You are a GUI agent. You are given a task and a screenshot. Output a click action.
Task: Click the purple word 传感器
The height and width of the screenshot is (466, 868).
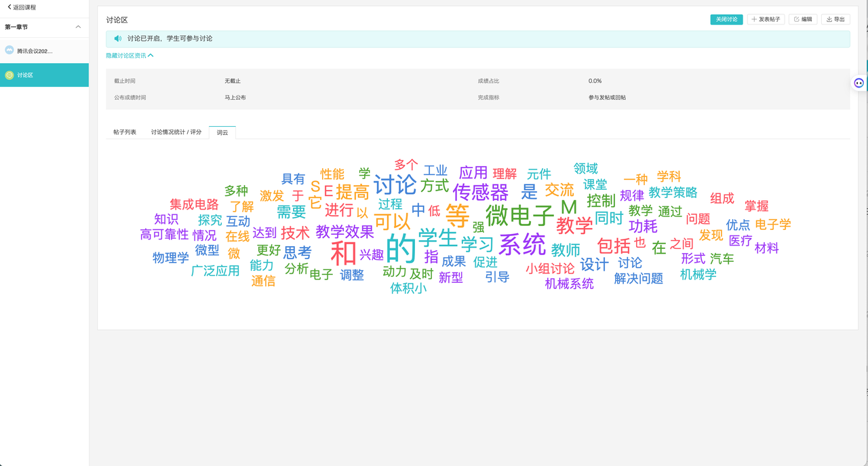point(480,192)
